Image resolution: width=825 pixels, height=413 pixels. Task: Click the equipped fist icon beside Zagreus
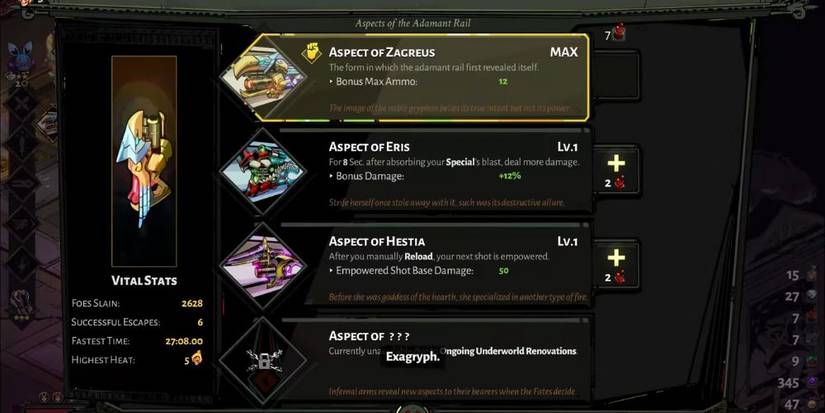click(311, 53)
